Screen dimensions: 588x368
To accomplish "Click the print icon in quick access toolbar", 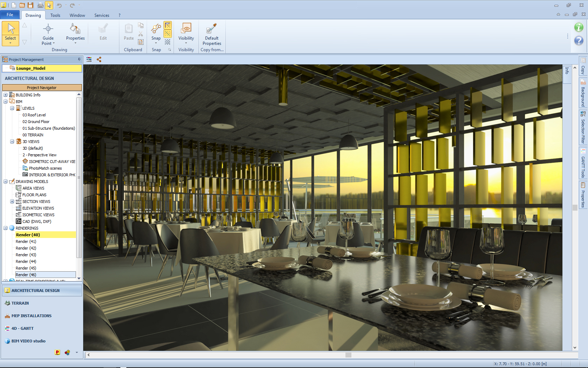I will click(40, 5).
